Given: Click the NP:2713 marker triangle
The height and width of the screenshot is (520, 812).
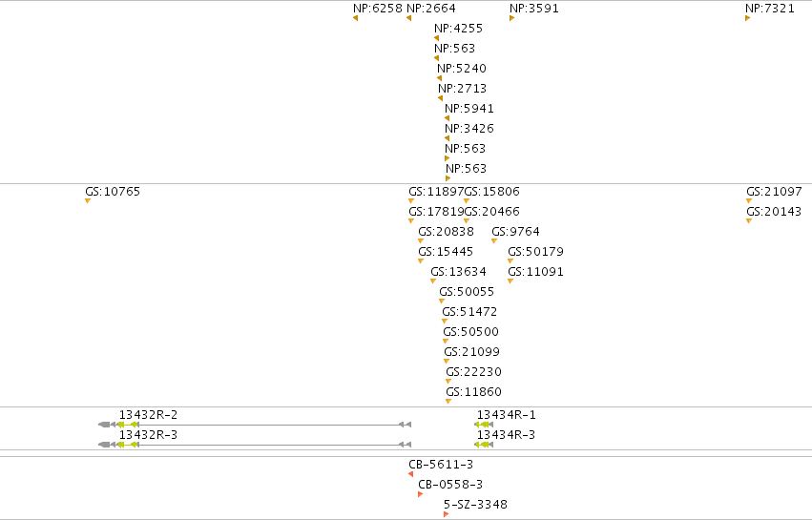Looking at the screenshot, I should click(x=440, y=98).
